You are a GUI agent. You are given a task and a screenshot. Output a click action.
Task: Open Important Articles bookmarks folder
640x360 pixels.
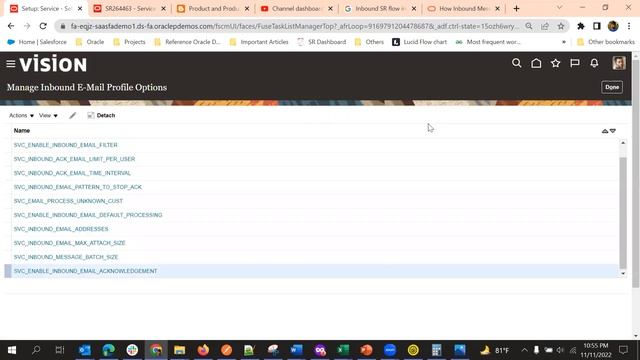259,42
